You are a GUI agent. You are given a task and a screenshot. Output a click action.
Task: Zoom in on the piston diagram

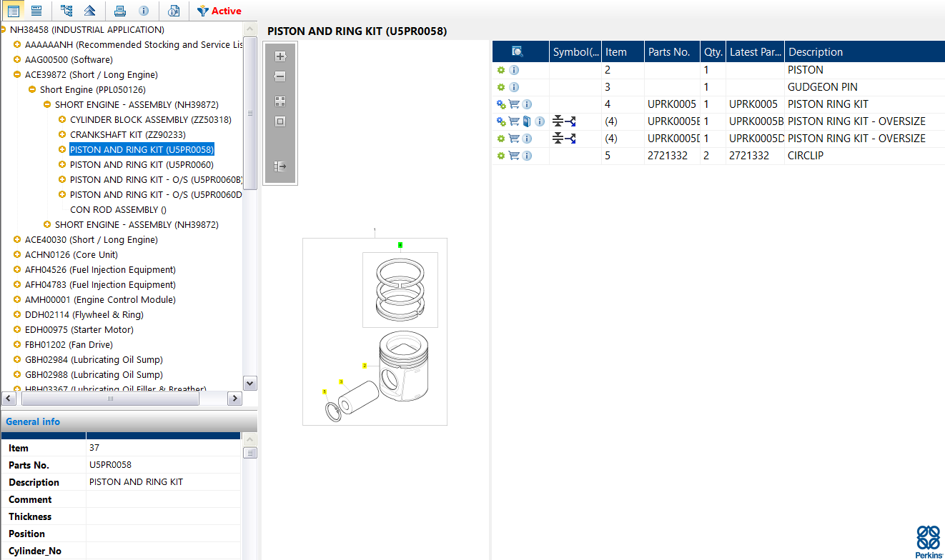point(280,56)
